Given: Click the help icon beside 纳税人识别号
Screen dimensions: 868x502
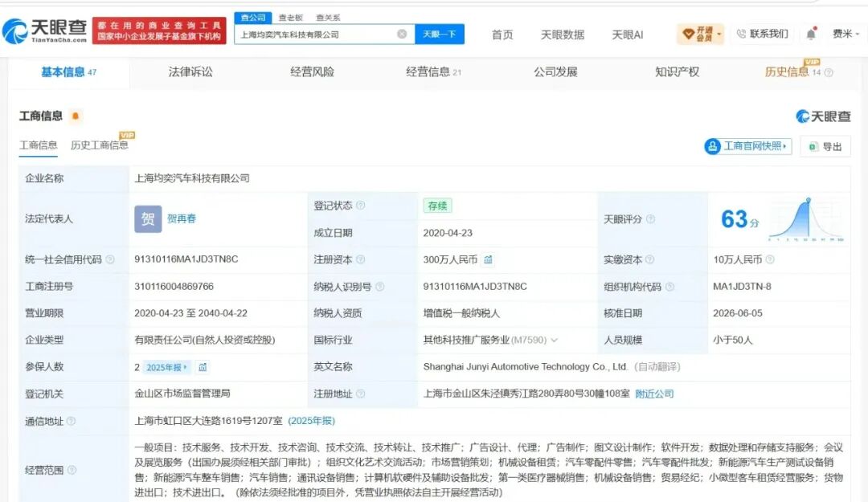Looking at the screenshot, I should (379, 286).
